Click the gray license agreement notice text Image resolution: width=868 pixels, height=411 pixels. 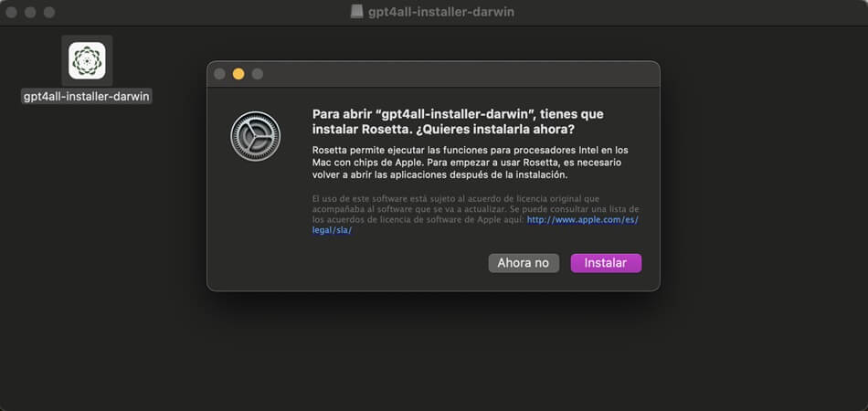pyautogui.click(x=475, y=215)
